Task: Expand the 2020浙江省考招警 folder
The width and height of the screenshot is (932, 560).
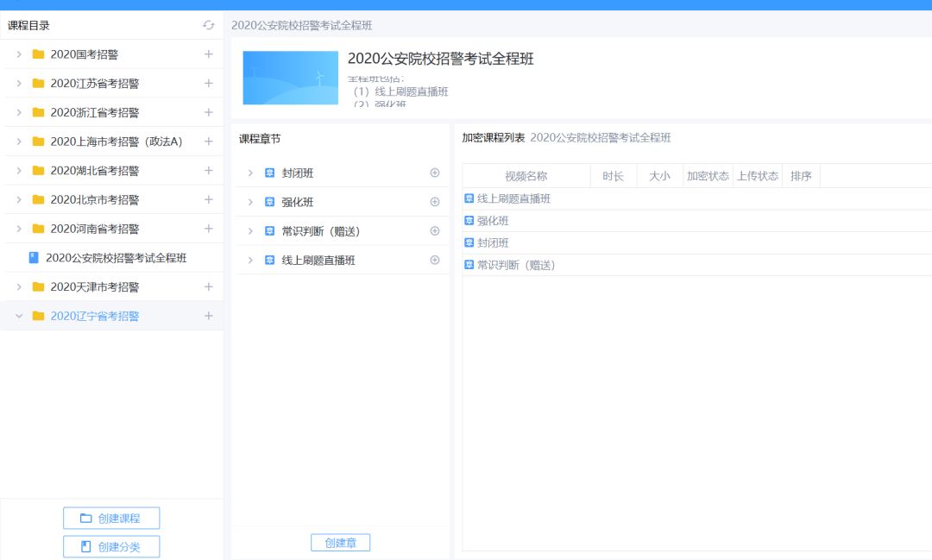Action: click(x=19, y=112)
